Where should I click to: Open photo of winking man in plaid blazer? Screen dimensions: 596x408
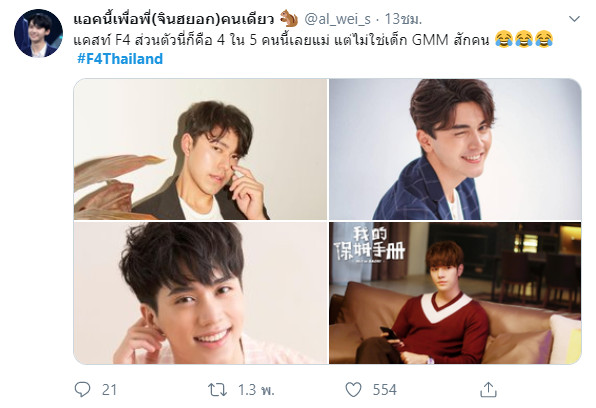(x=455, y=149)
